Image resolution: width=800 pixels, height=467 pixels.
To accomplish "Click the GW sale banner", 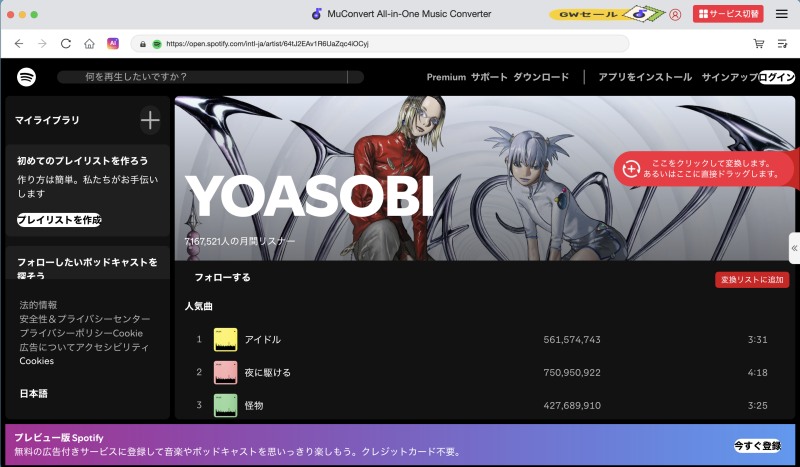I will tap(607, 14).
